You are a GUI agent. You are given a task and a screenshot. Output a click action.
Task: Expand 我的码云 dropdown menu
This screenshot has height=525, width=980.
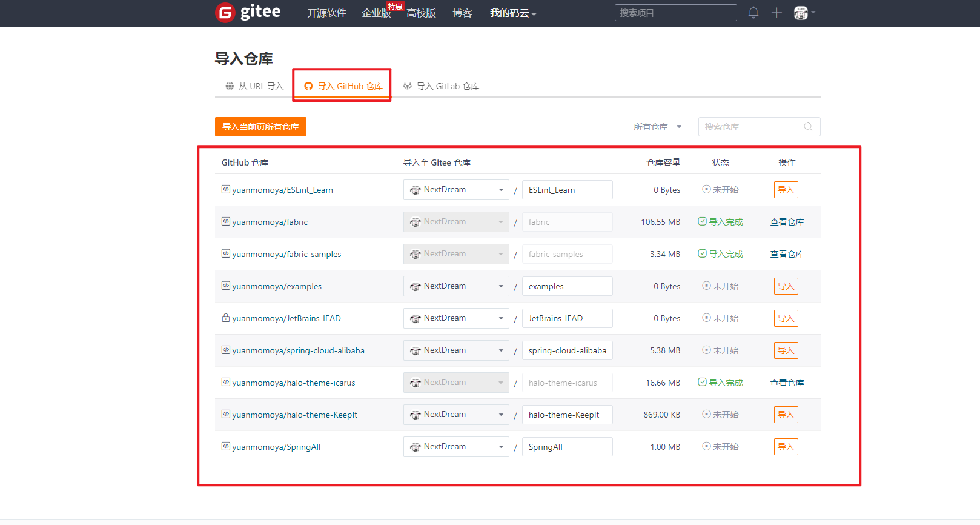[x=513, y=13]
